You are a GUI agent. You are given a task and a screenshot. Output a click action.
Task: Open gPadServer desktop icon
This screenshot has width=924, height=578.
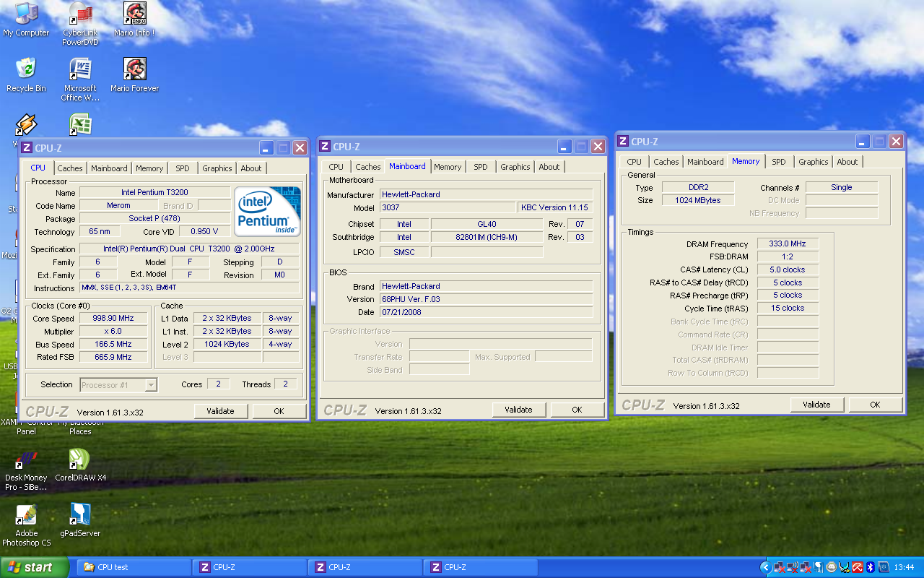click(x=80, y=521)
